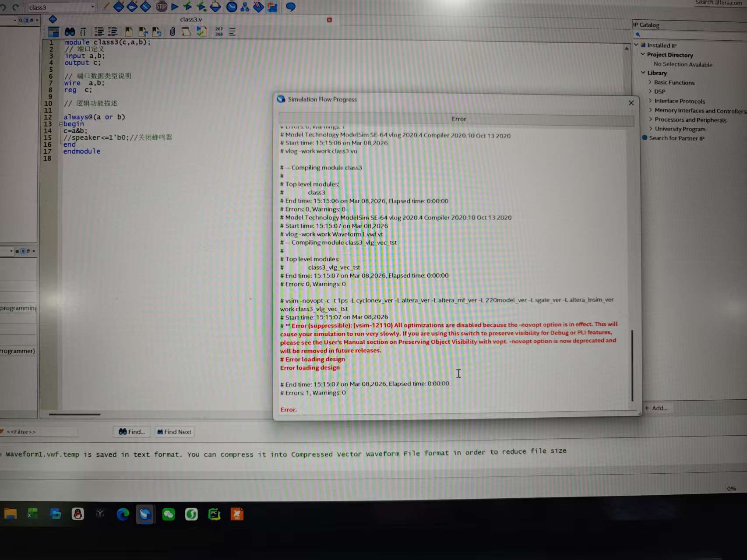
Task: Click the 'always@(a or b)' code line
Action: (94, 117)
